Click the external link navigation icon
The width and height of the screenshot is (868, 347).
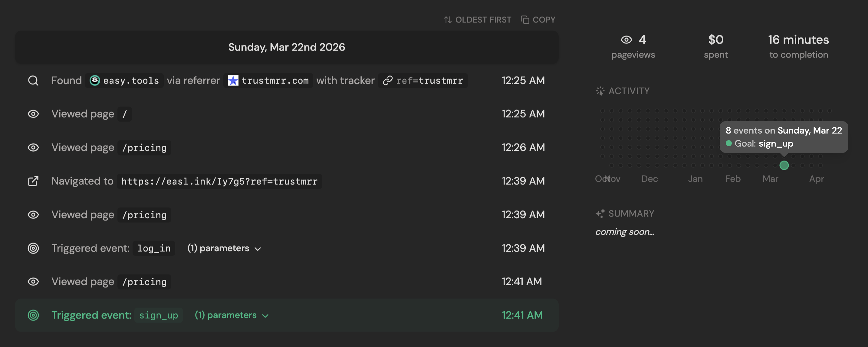pyautogui.click(x=33, y=181)
